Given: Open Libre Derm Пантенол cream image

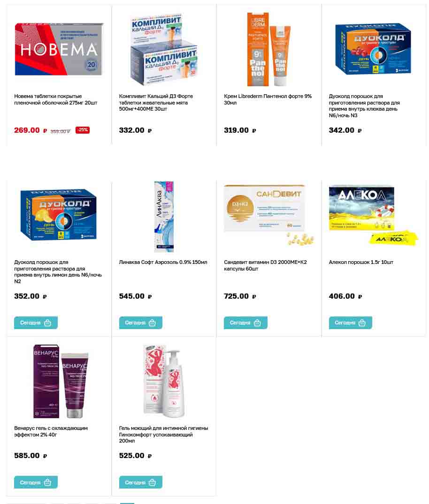Looking at the screenshot, I should point(268,49).
